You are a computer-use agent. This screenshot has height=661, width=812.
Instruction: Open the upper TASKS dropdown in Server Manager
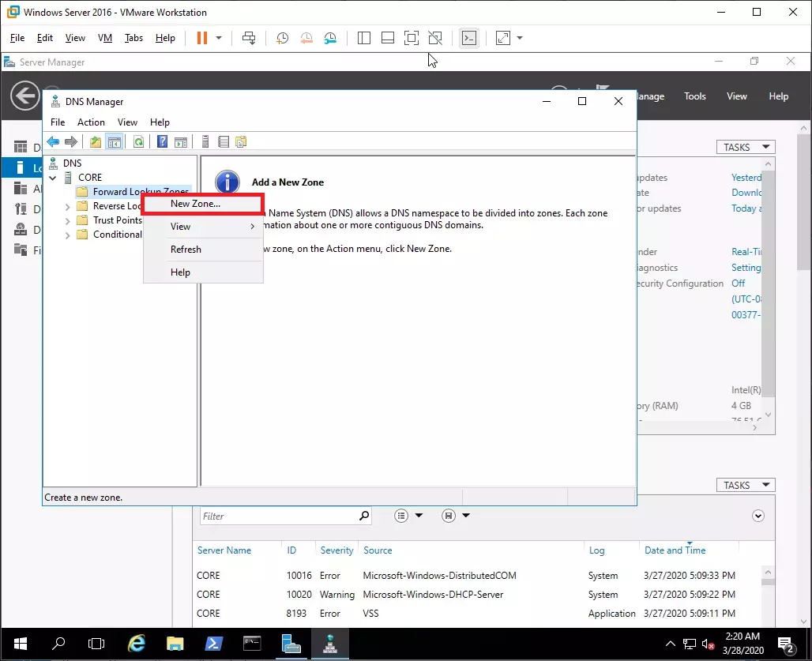(746, 148)
